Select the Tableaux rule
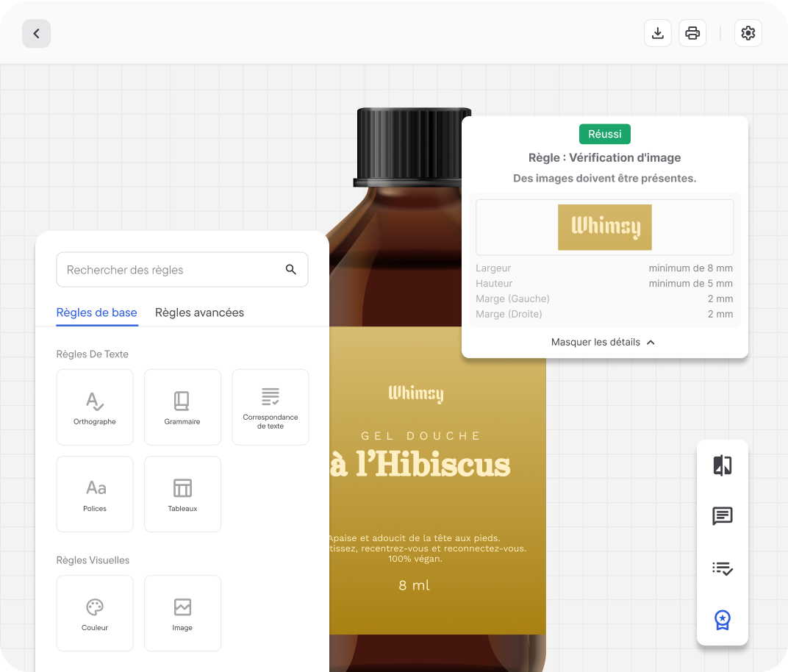Screen dimensions: 788x672 coord(182,494)
